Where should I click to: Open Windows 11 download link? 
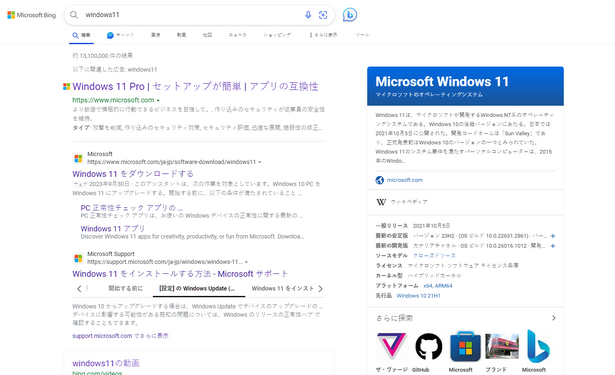pos(133,174)
